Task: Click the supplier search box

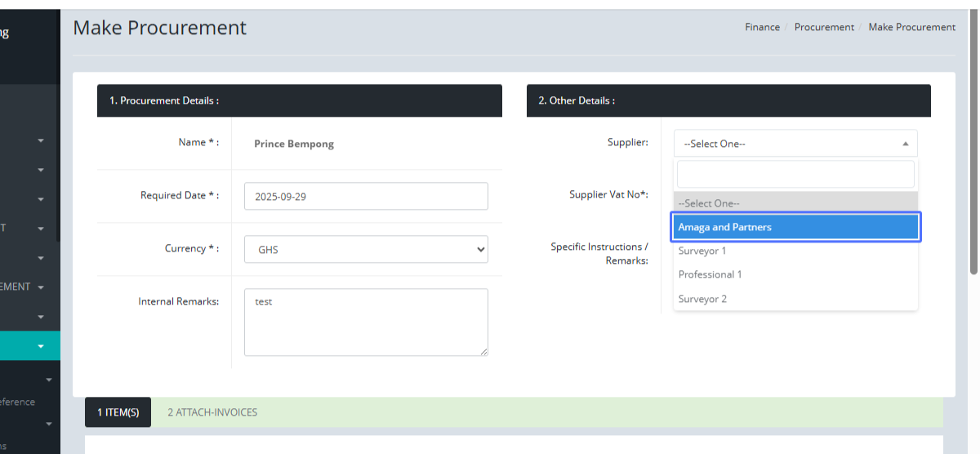Action: (795, 175)
